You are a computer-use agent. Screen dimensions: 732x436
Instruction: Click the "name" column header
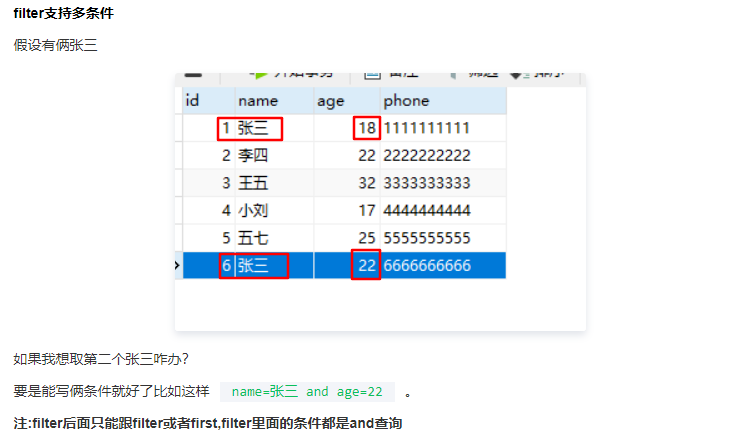point(274,101)
